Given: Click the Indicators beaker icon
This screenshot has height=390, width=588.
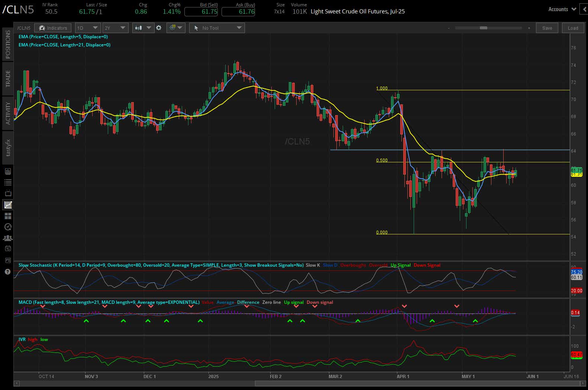Looking at the screenshot, I should 42,28.
